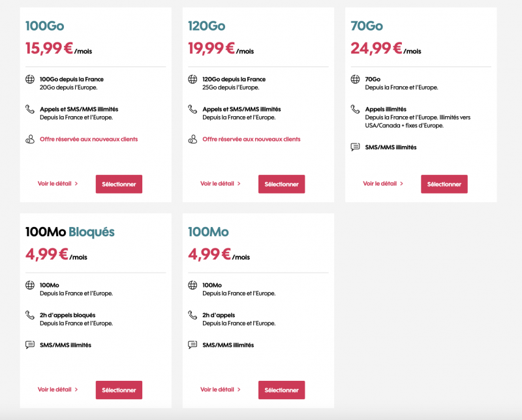Expand Voir le détail for the 70Go plan
Screen dimensions: 522x420
[x=383, y=184]
